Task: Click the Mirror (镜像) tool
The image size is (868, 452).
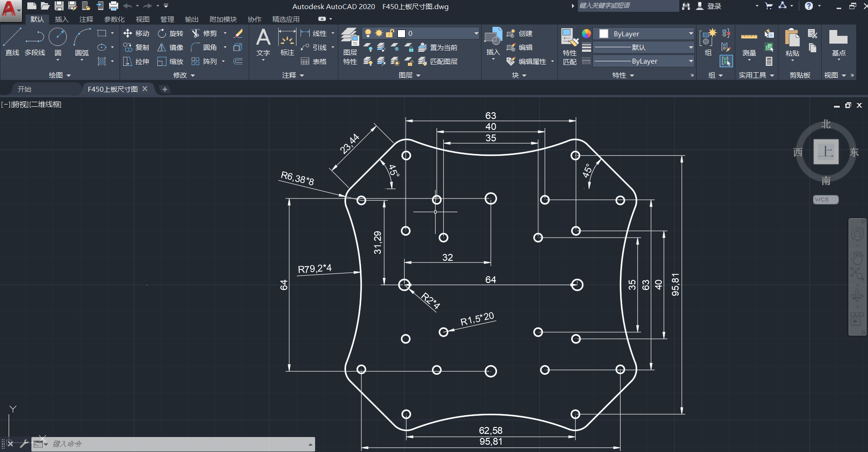Action: tap(171, 47)
